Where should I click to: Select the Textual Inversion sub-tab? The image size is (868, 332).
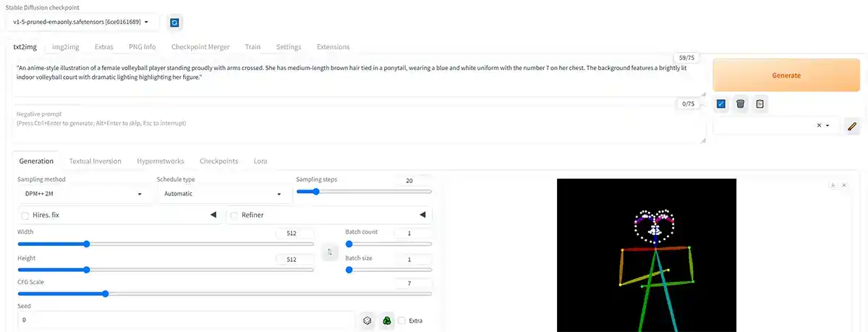click(95, 161)
